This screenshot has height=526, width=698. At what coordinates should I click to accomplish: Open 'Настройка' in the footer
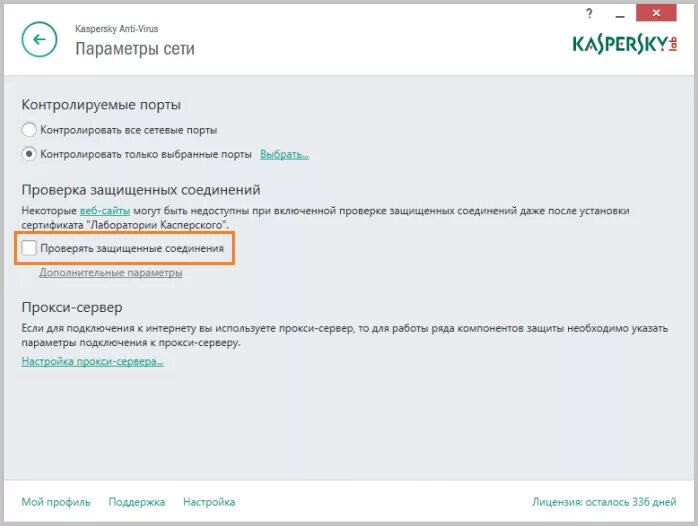click(x=209, y=502)
